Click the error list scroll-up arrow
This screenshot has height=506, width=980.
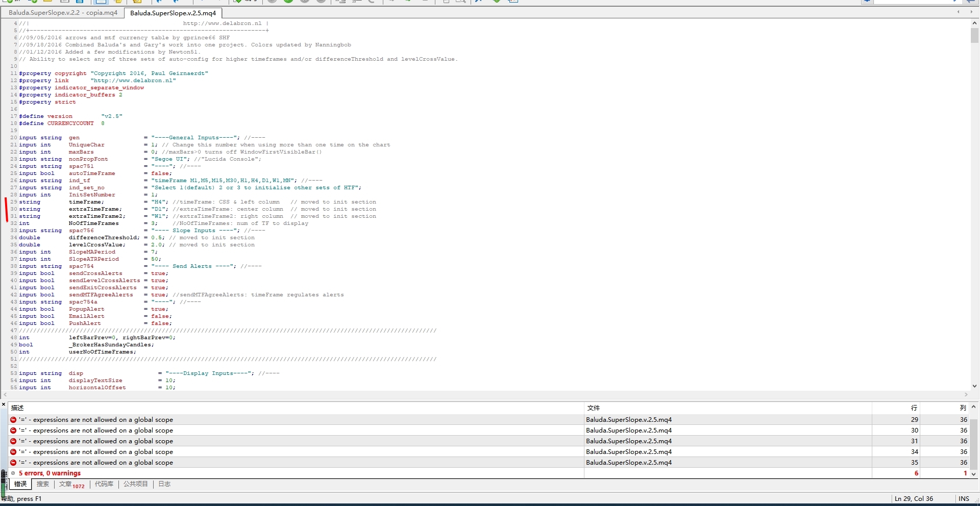click(974, 407)
